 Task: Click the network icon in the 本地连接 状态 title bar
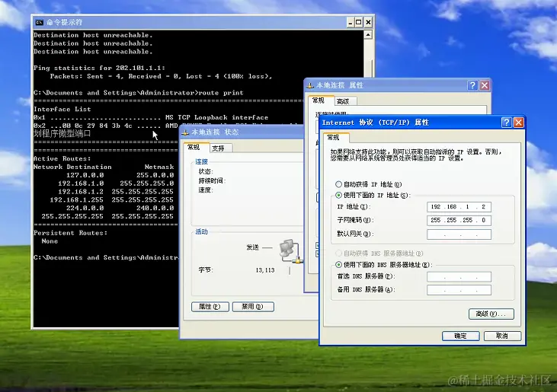click(185, 132)
